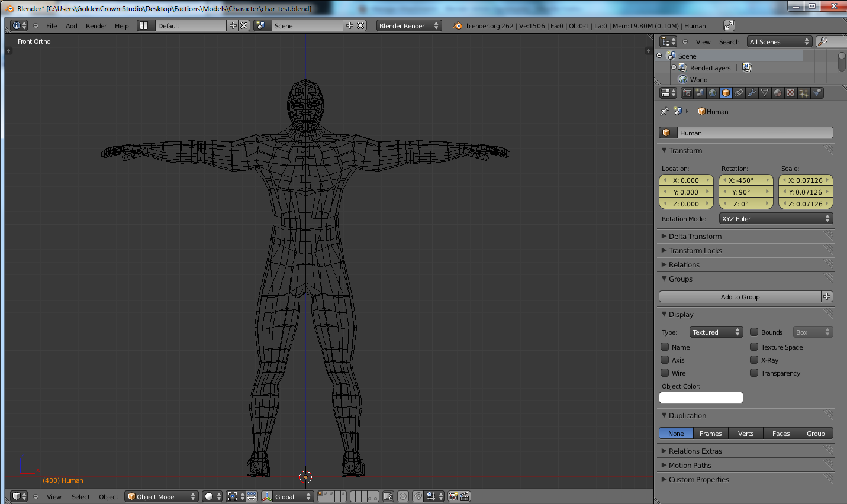847x504 pixels.
Task: Enable the Name display checkbox
Action: 665,347
